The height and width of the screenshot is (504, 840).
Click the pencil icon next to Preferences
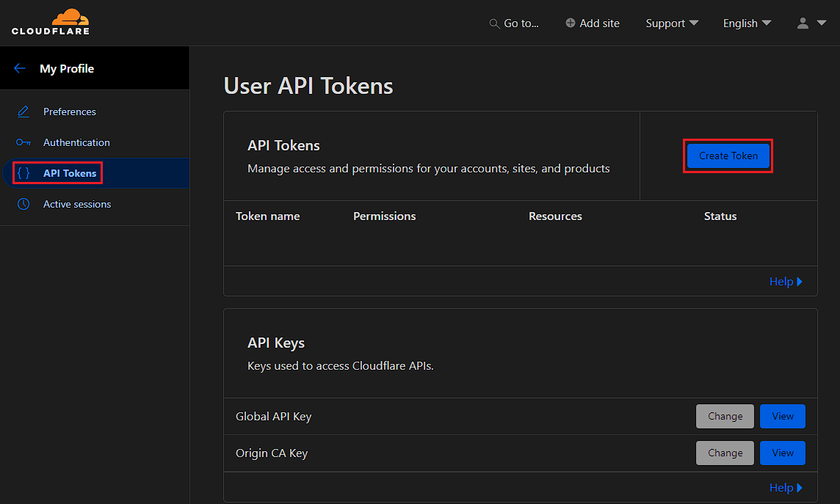(23, 112)
